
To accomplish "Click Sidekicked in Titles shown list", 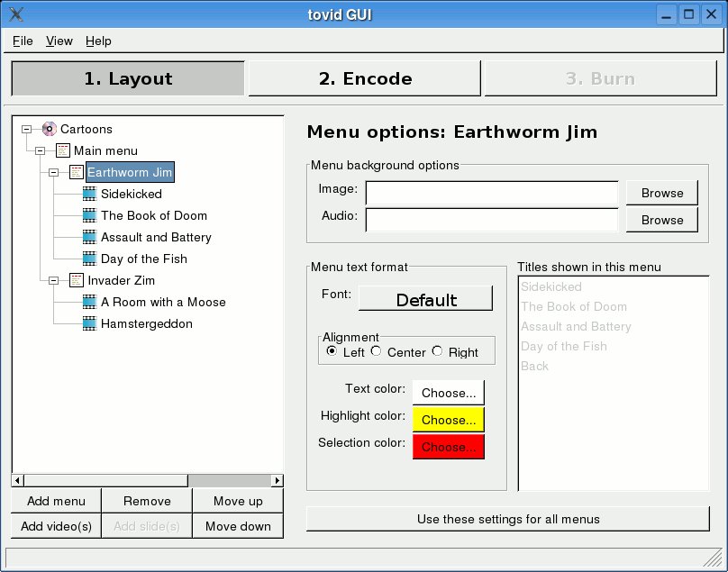I will [x=551, y=286].
